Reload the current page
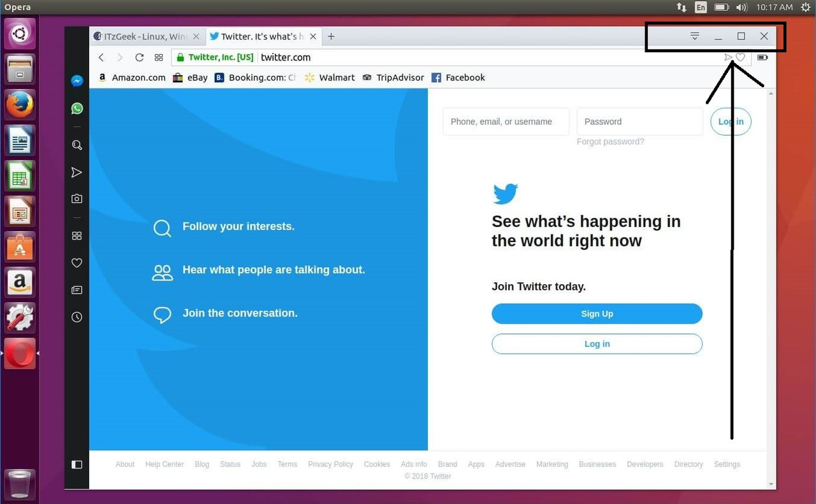 pyautogui.click(x=139, y=57)
